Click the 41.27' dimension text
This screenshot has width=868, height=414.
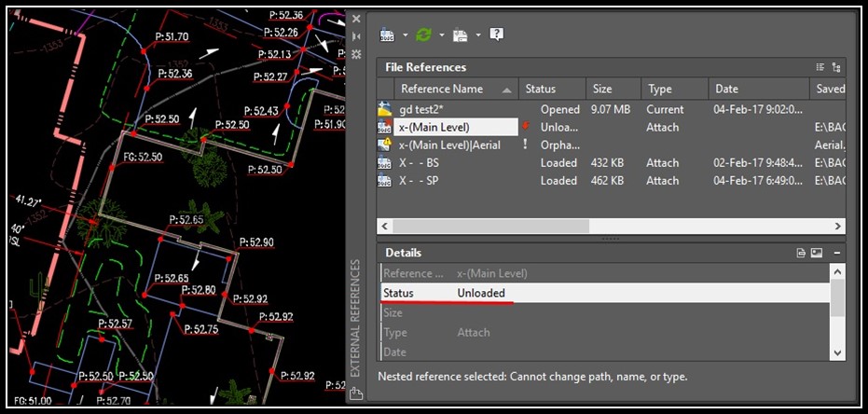pyautogui.click(x=29, y=202)
